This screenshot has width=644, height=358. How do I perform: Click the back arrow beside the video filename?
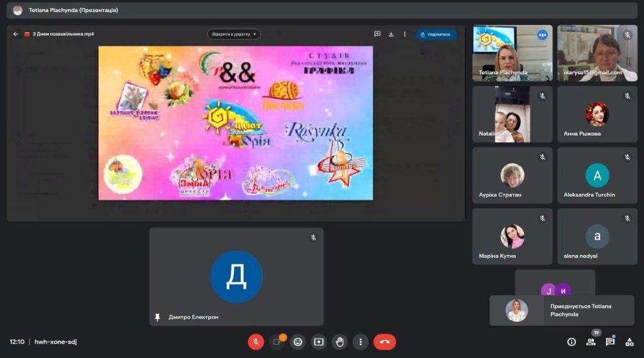click(16, 34)
